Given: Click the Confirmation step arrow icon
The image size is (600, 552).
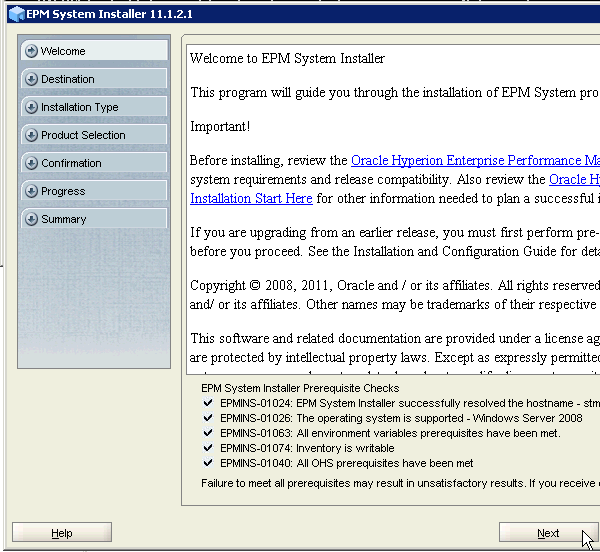Looking at the screenshot, I should (31, 163).
